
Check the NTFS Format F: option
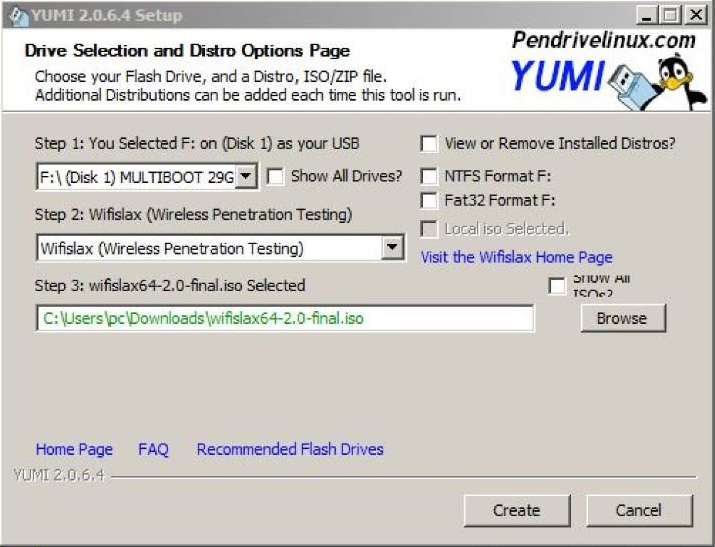tap(429, 176)
